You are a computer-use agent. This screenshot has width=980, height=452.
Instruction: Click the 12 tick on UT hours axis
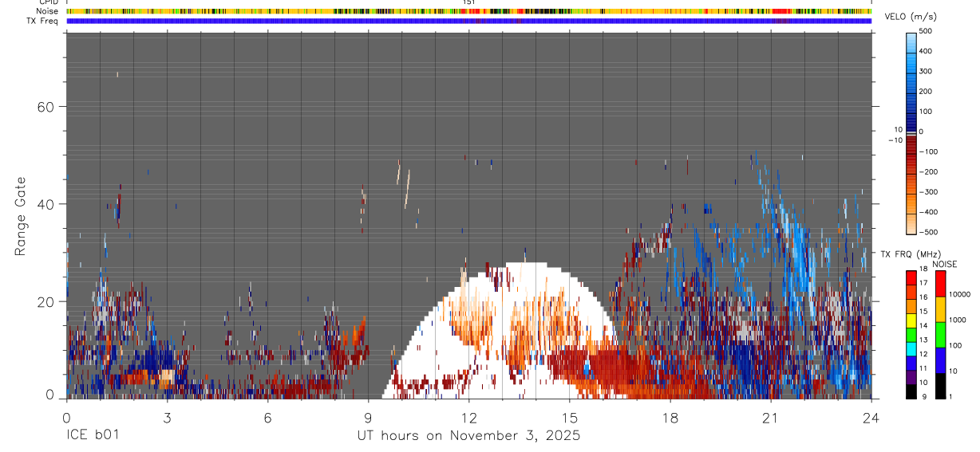click(x=468, y=417)
